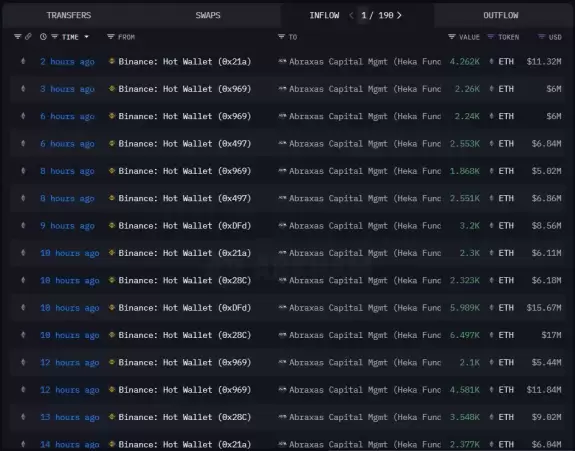Click the ETH token in the $11.32M row
Screen dimensions: 575x451
pyautogui.click(x=506, y=62)
